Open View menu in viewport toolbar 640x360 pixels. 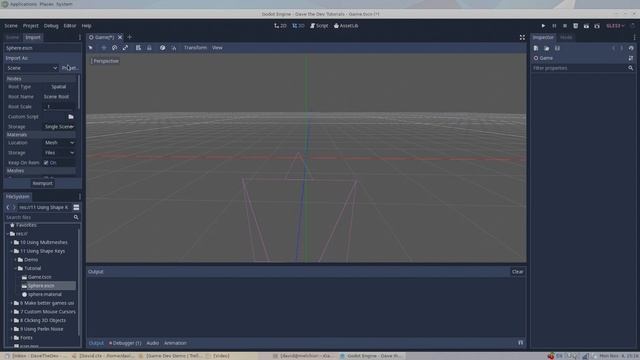(217, 48)
